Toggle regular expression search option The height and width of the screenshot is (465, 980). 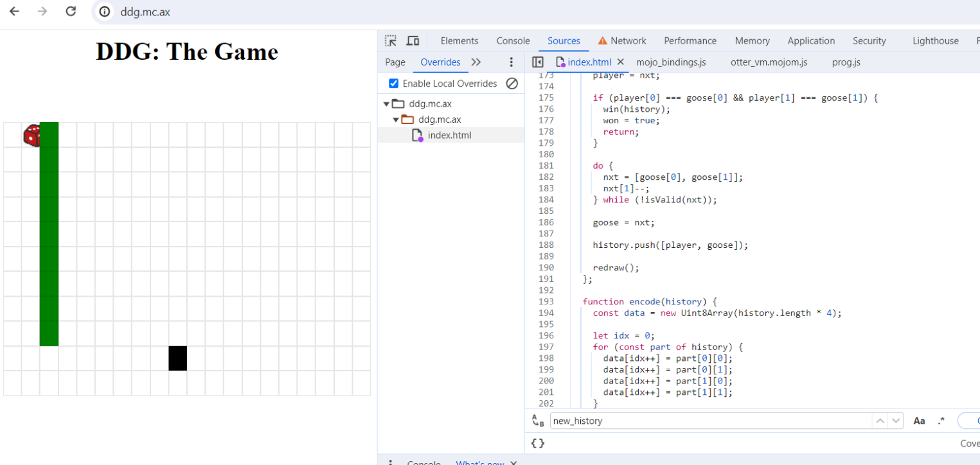pos(941,421)
